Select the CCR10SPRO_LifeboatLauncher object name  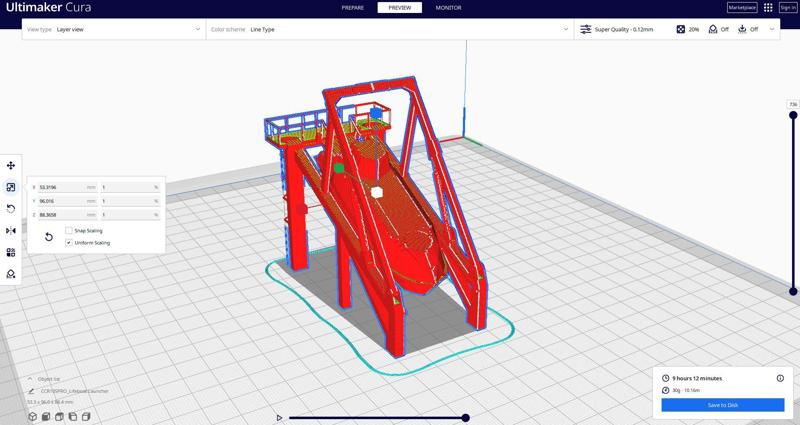tap(74, 391)
